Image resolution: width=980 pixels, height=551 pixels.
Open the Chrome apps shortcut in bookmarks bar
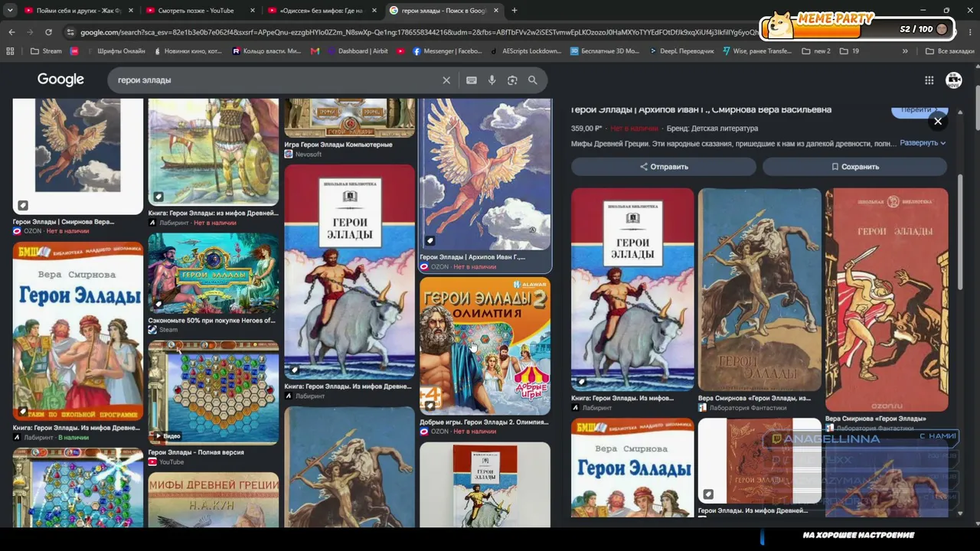click(10, 51)
